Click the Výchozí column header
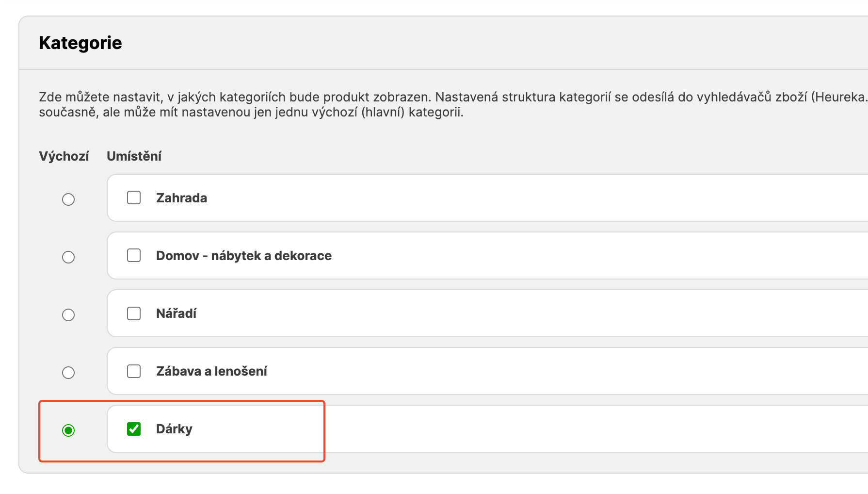This screenshot has width=868, height=494. (64, 156)
